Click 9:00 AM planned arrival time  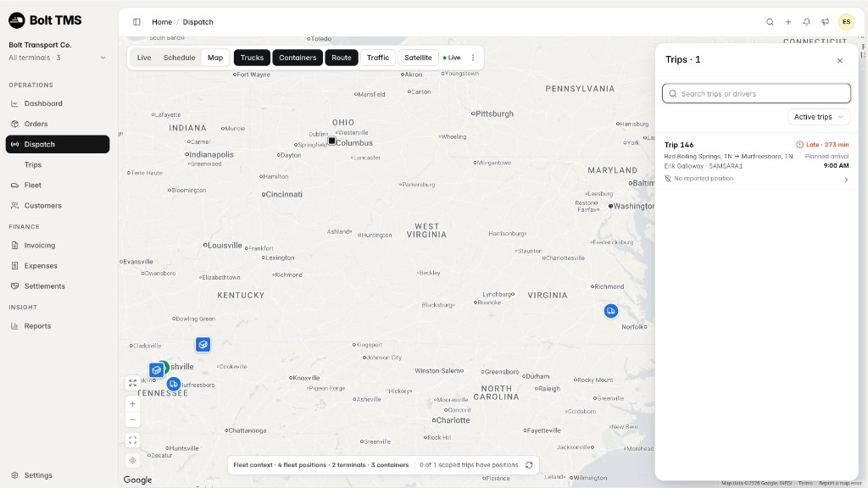[x=836, y=165]
